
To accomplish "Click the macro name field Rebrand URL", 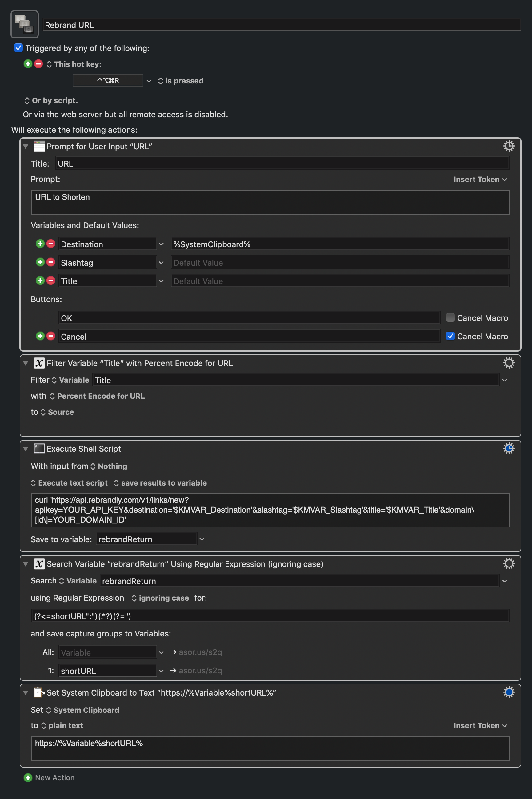I will coord(282,25).
